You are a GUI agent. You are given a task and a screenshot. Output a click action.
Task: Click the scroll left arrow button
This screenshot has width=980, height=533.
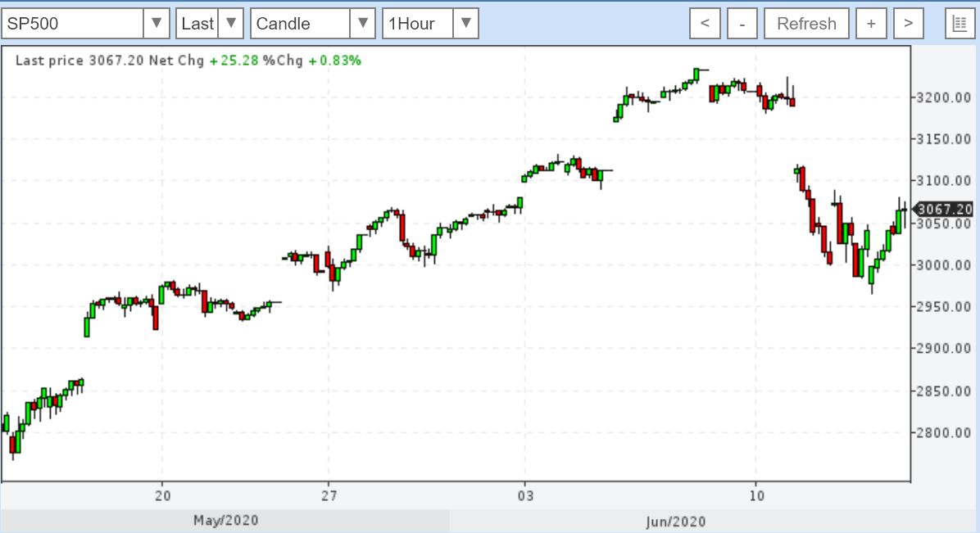[x=704, y=24]
